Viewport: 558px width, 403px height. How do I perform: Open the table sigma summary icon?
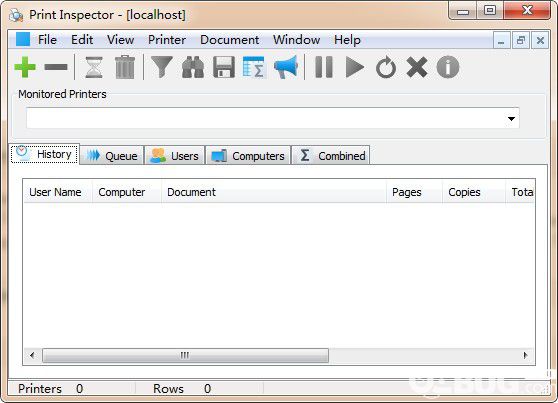[254, 67]
